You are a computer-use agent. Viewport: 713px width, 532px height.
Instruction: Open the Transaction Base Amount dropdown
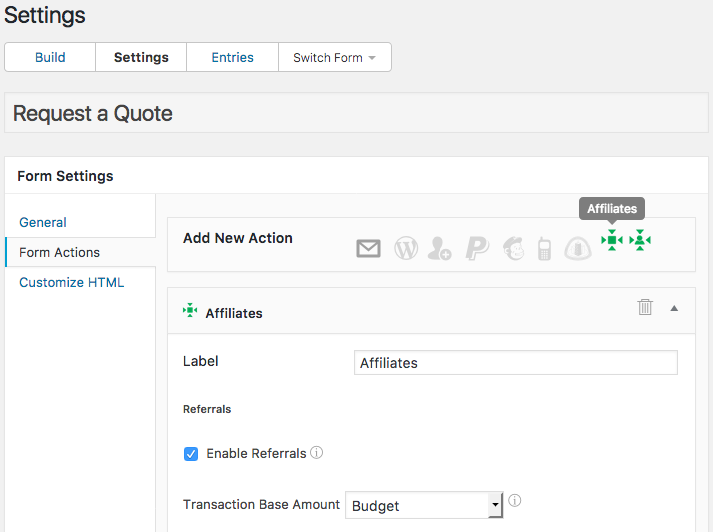(x=424, y=505)
